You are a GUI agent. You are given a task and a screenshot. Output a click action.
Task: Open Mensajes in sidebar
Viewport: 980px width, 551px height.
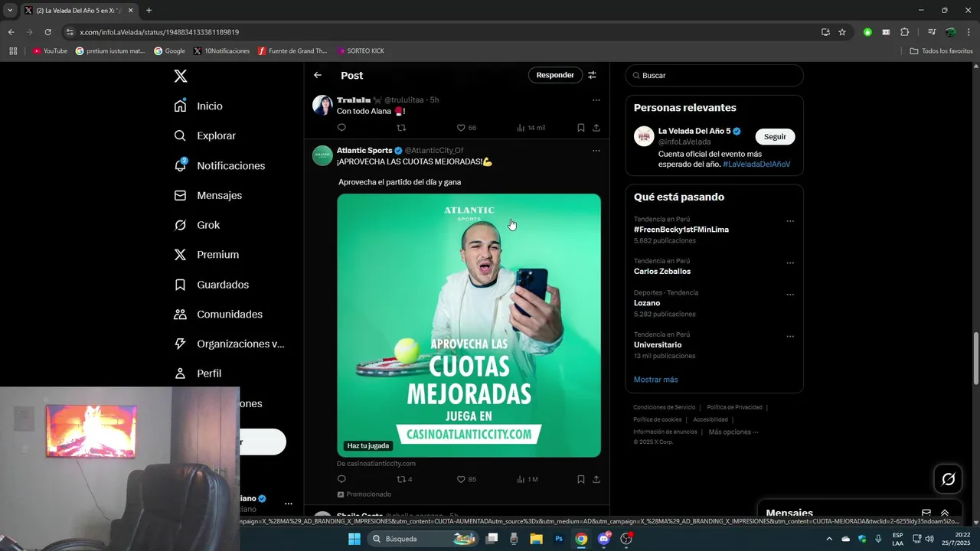pyautogui.click(x=207, y=195)
